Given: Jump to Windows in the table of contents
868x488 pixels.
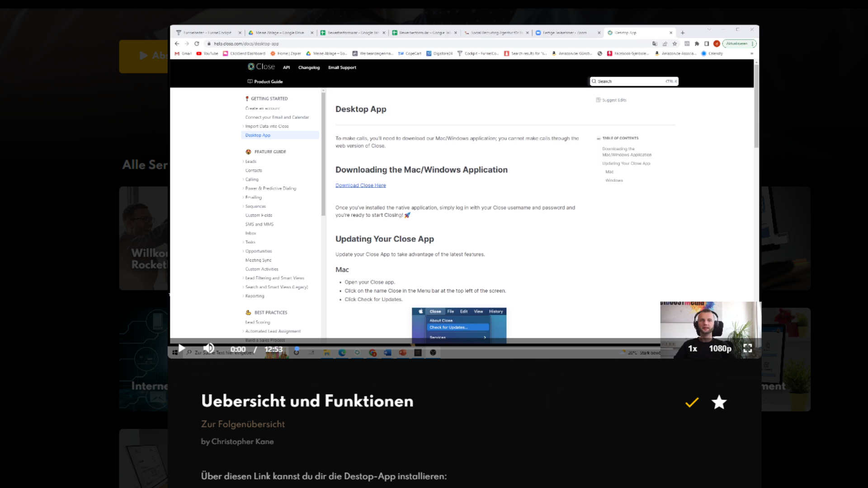Looking at the screenshot, I should coord(614,180).
